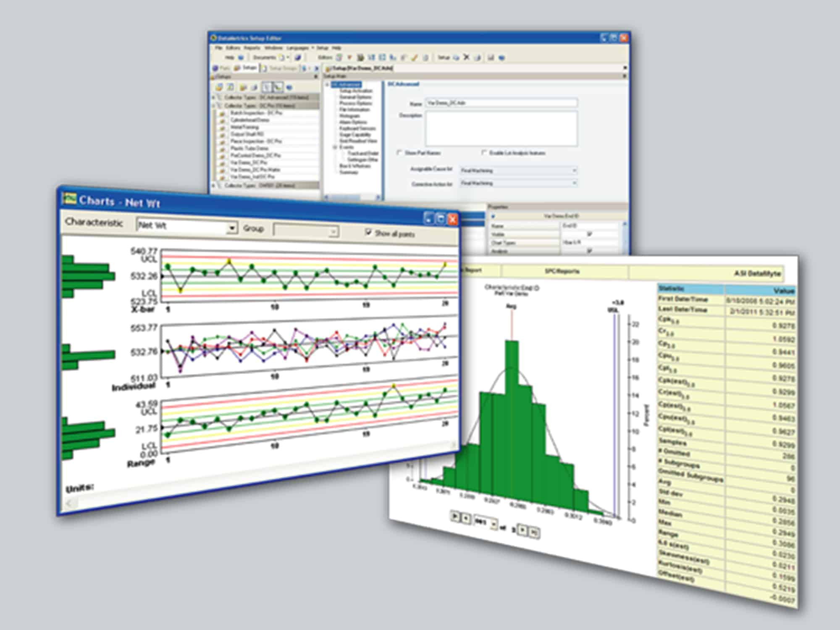This screenshot has height=630, width=840.
Task: Click the orange pencil edit icon in toolbar
Action: coord(415,58)
